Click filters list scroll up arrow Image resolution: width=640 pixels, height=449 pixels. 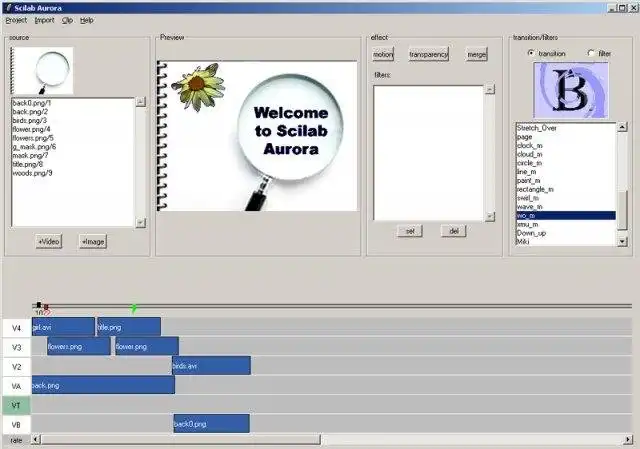pos(490,89)
